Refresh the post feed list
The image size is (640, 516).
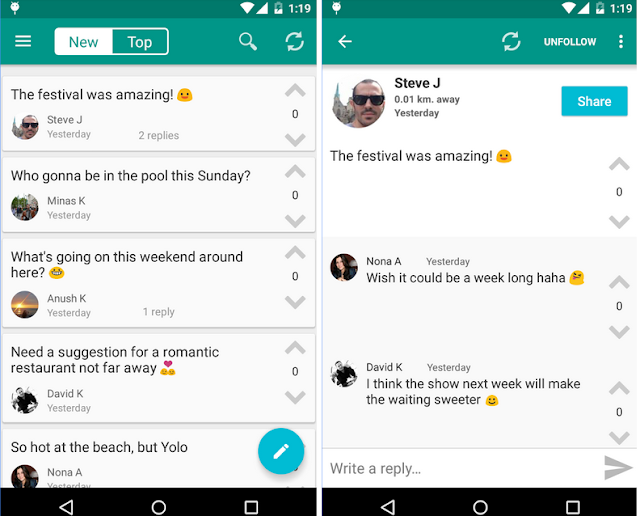pos(294,41)
